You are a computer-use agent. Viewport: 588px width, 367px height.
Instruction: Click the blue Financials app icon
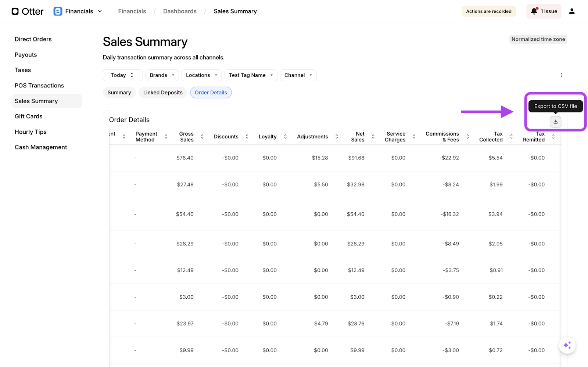click(58, 11)
